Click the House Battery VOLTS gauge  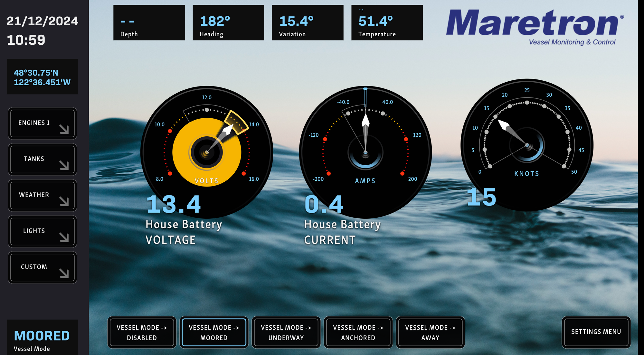[x=207, y=152]
